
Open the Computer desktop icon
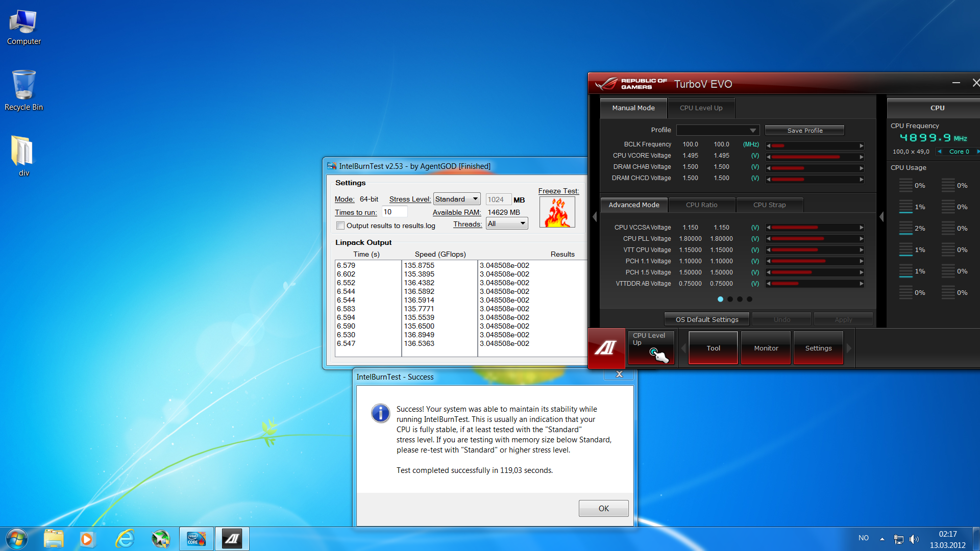(x=23, y=28)
